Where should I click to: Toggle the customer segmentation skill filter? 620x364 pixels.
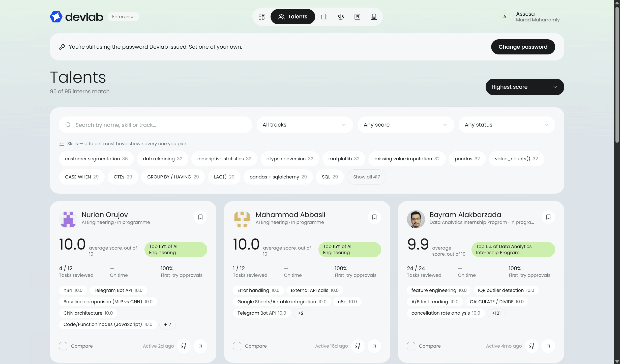96,159
